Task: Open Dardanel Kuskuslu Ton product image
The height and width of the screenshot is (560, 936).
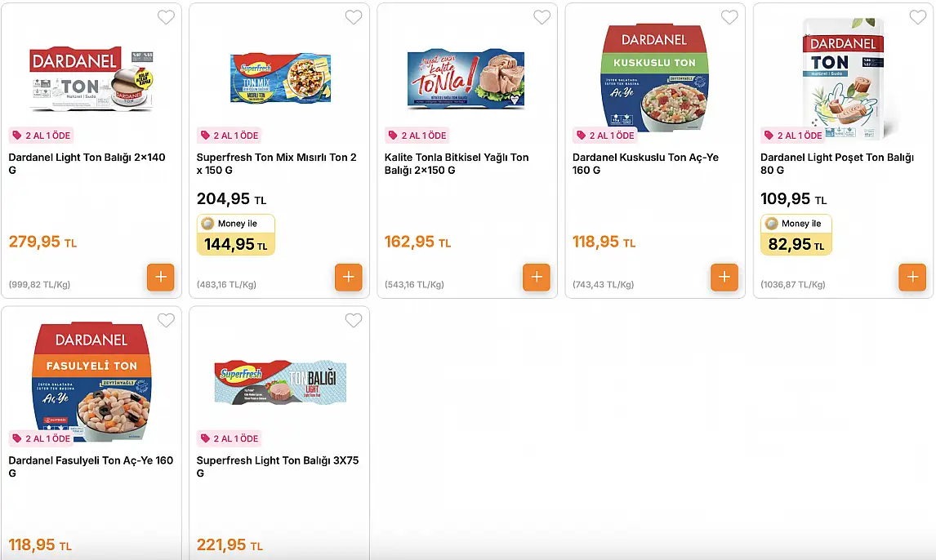Action: (x=655, y=78)
